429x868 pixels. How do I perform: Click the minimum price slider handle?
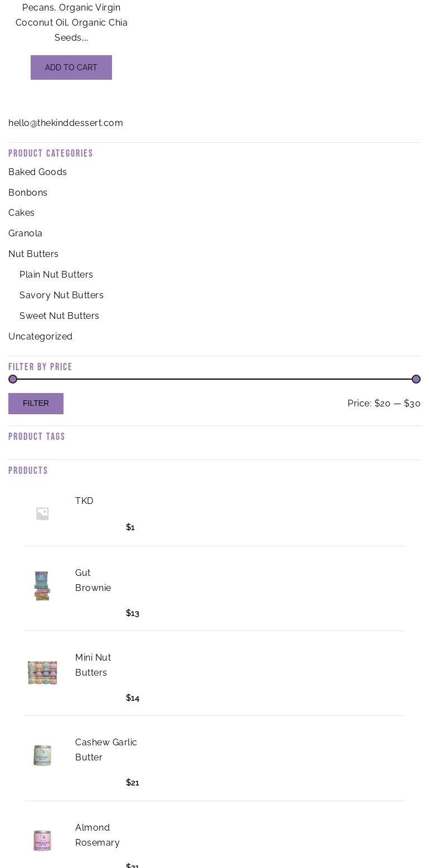[x=13, y=379]
